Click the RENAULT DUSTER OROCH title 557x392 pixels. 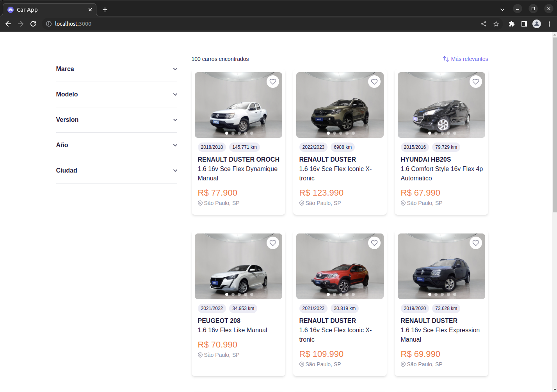coord(238,159)
